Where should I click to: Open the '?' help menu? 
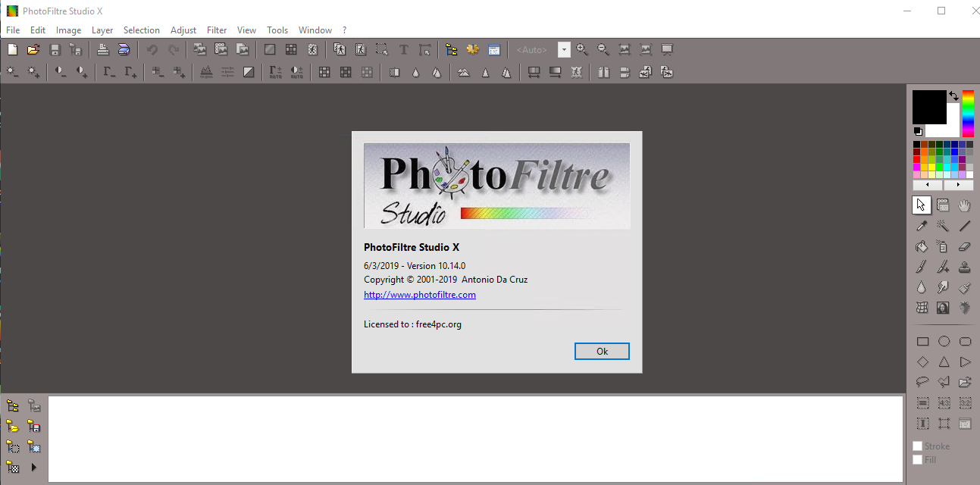(344, 30)
